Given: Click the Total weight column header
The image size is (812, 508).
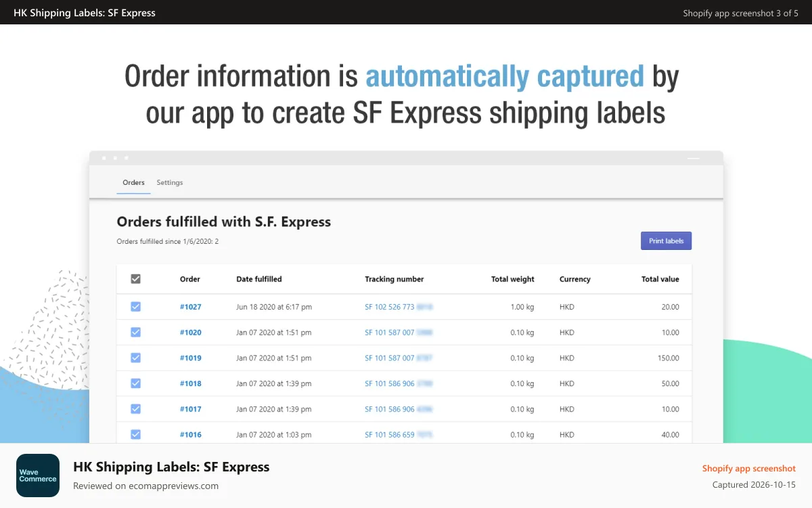Looking at the screenshot, I should tap(513, 279).
